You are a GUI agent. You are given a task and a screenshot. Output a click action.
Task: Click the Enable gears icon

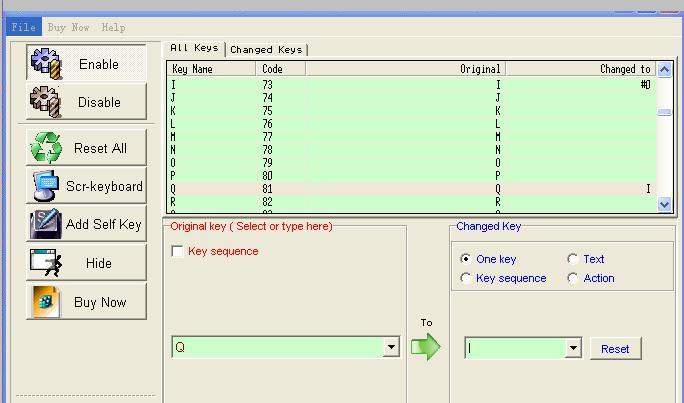pyautogui.click(x=46, y=63)
